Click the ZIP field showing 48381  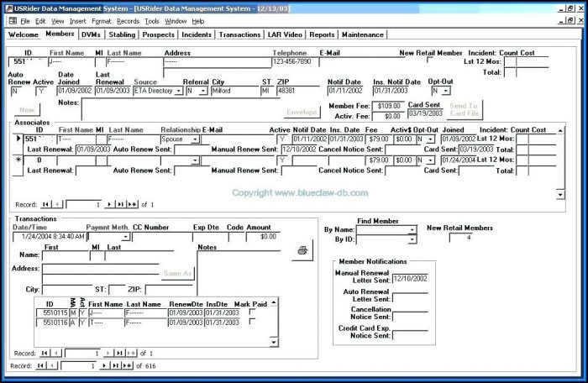click(298, 91)
